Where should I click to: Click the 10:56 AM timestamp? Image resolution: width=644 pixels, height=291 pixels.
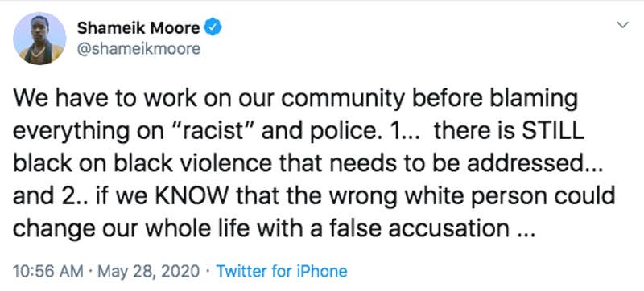[48, 271]
